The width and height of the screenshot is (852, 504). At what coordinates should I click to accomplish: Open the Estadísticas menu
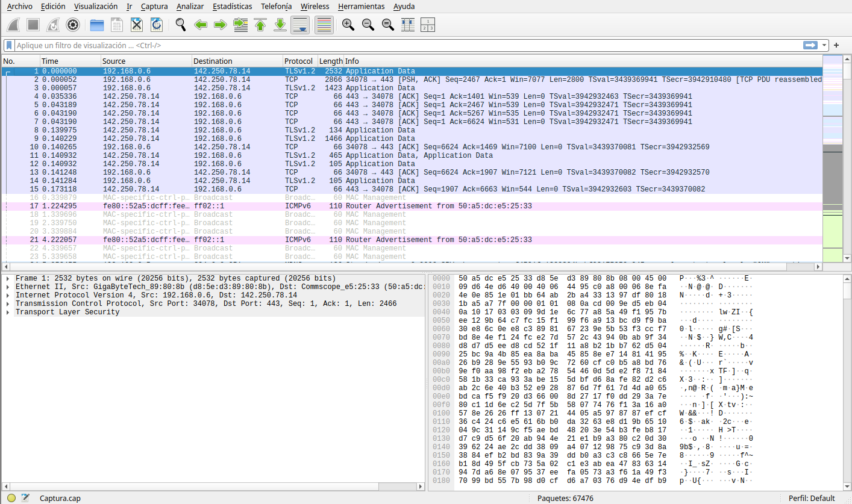point(233,6)
